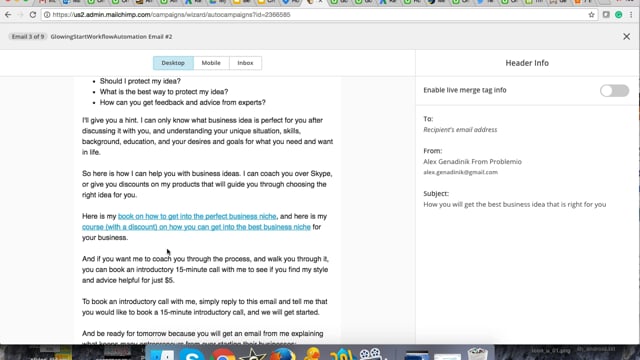Click 'What is the best way to protect my idea?' bullet
This screenshot has height=360, width=640.
click(164, 92)
